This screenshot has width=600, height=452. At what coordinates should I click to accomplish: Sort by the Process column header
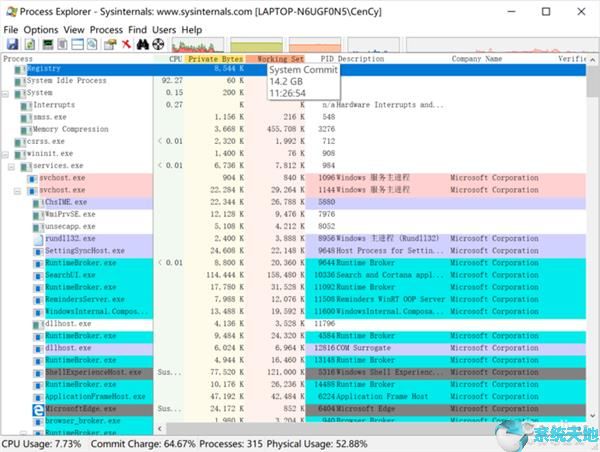77,59
